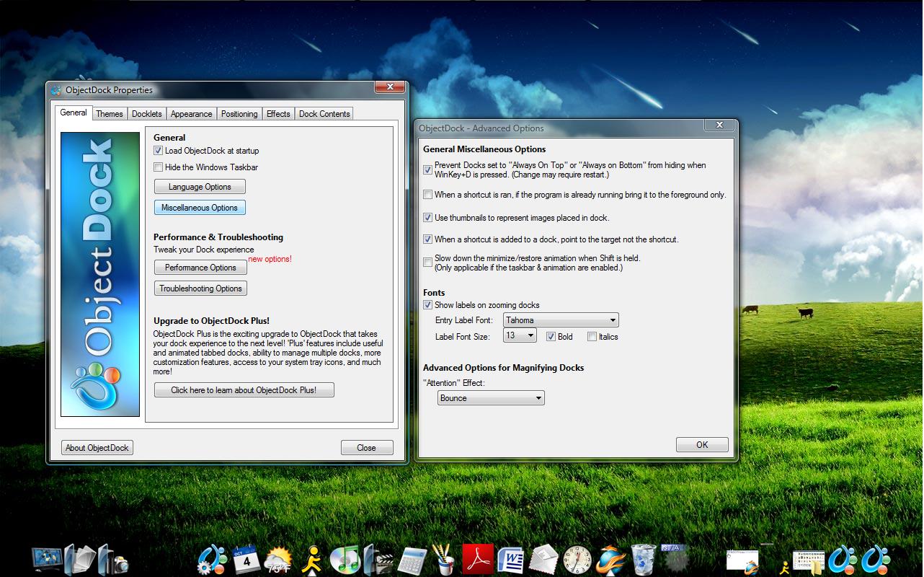This screenshot has width=924, height=577.
Task: Select the General tab
Action: click(x=74, y=113)
